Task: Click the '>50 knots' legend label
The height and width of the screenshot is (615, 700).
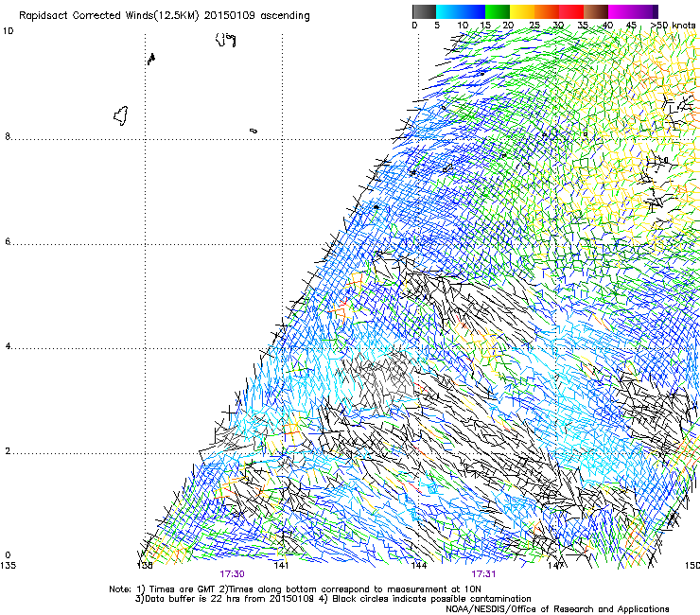Action: [673, 25]
